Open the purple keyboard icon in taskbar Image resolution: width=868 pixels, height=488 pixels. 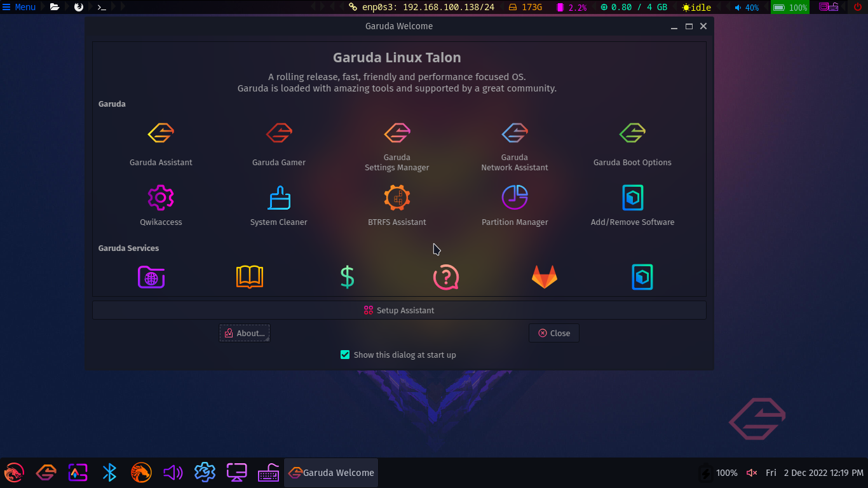point(269,473)
